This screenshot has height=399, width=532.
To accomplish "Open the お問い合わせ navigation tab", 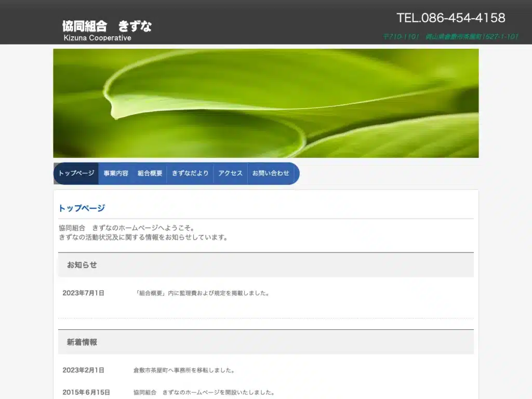I will pos(271,174).
